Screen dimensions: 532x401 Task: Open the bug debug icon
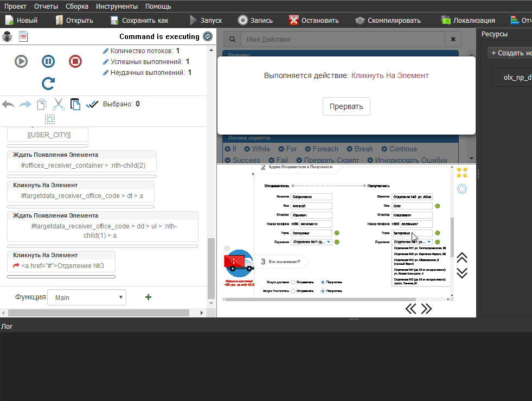coord(7,37)
